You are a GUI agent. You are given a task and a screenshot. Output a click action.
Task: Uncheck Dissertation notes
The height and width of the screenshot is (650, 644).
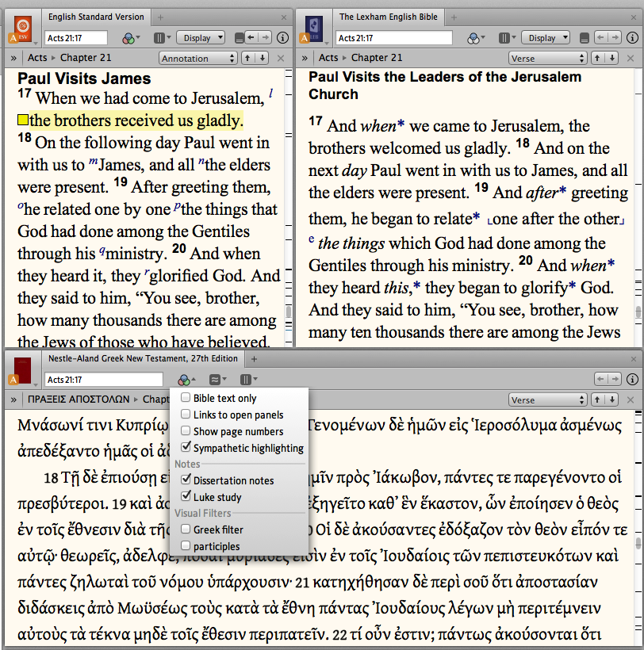click(186, 480)
